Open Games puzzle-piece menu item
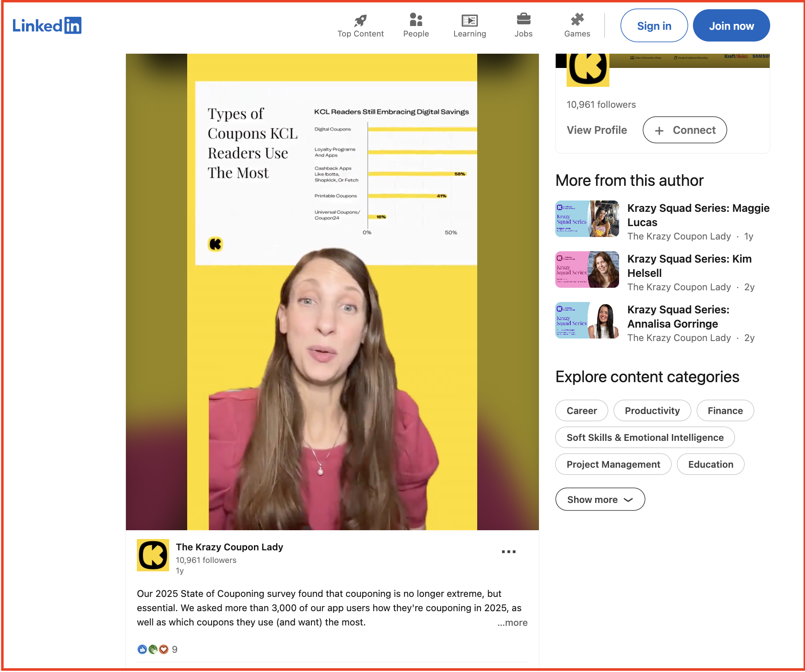Viewport: 805px width, 672px height. pos(577,26)
